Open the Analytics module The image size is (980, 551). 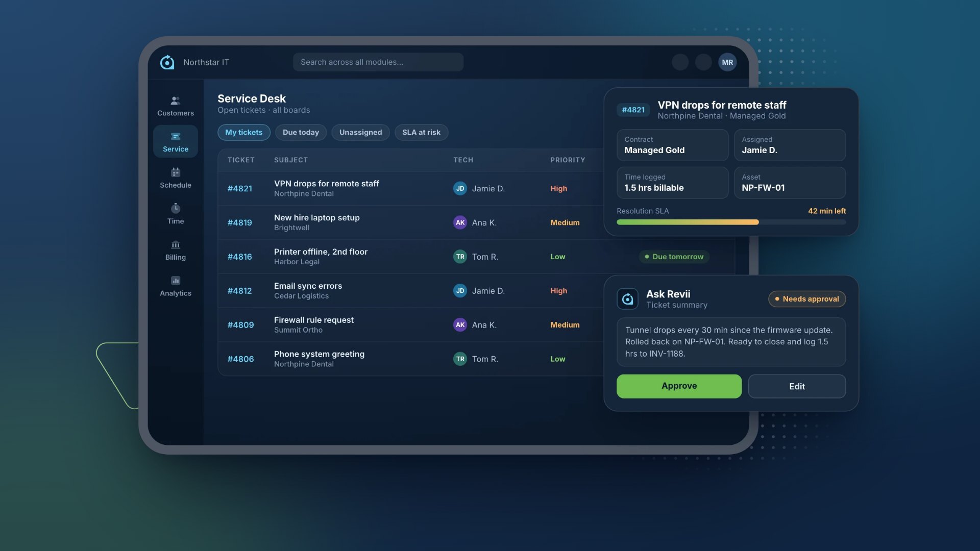point(175,286)
